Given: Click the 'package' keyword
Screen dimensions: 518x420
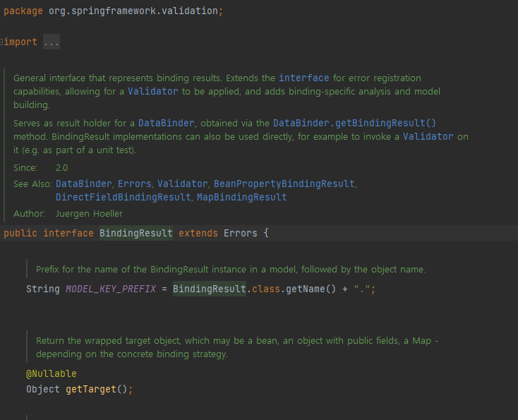Looking at the screenshot, I should [x=23, y=11].
